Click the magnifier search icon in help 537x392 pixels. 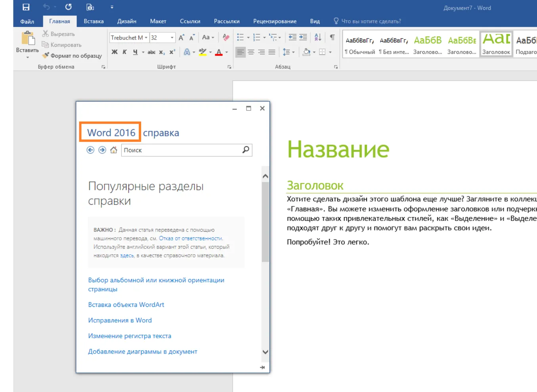(x=246, y=150)
